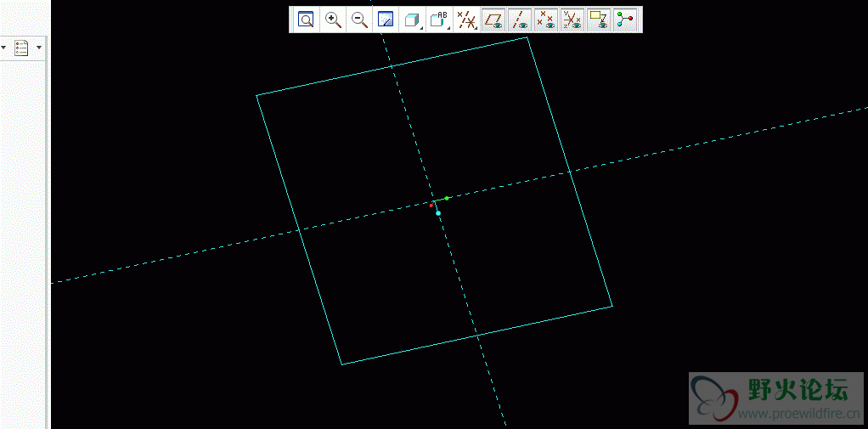Toggle datum point display

(x=546, y=20)
